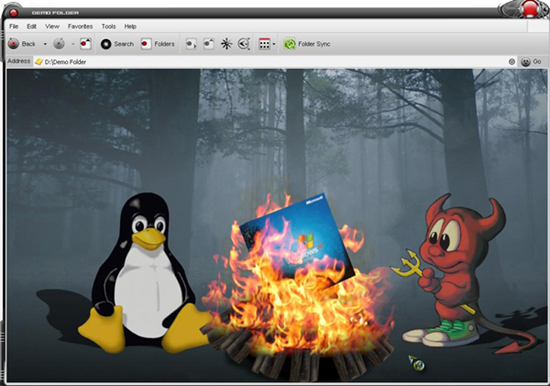
Task: Open the File menu
Action: click(x=14, y=26)
